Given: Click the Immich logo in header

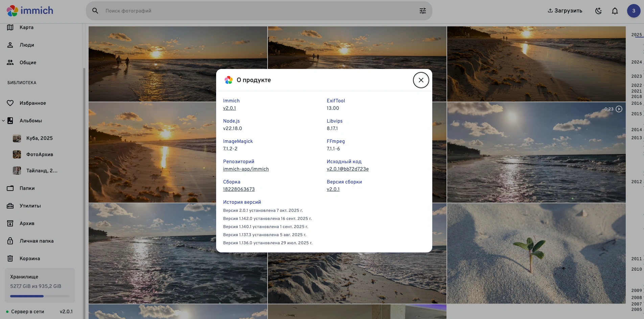Looking at the screenshot, I should (x=30, y=11).
